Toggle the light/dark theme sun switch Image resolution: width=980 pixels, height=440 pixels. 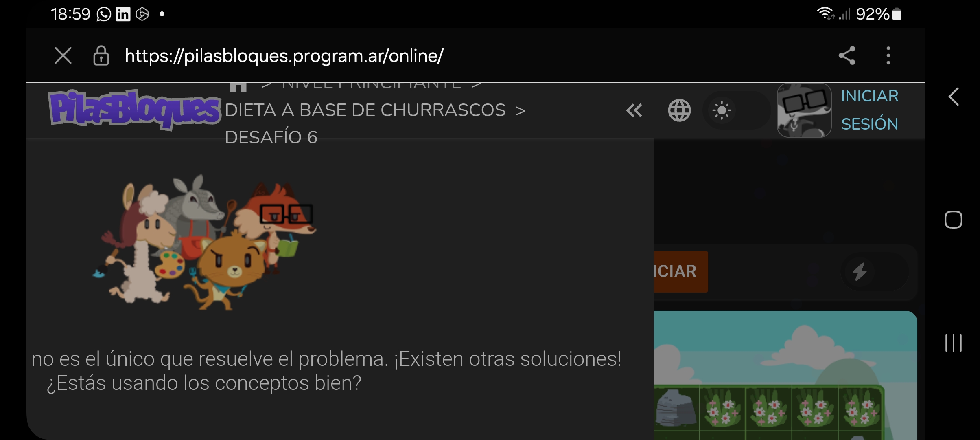tap(736, 110)
